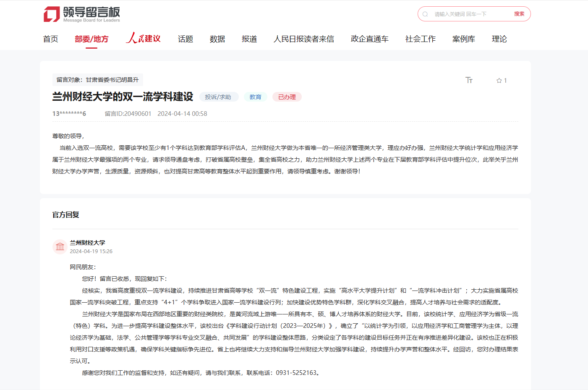
Task: Click the 教育 category tag
Action: (256, 97)
